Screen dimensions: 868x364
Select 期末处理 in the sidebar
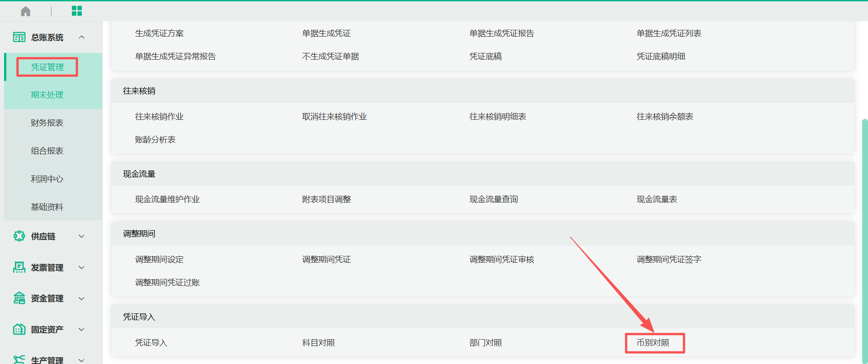(x=47, y=95)
